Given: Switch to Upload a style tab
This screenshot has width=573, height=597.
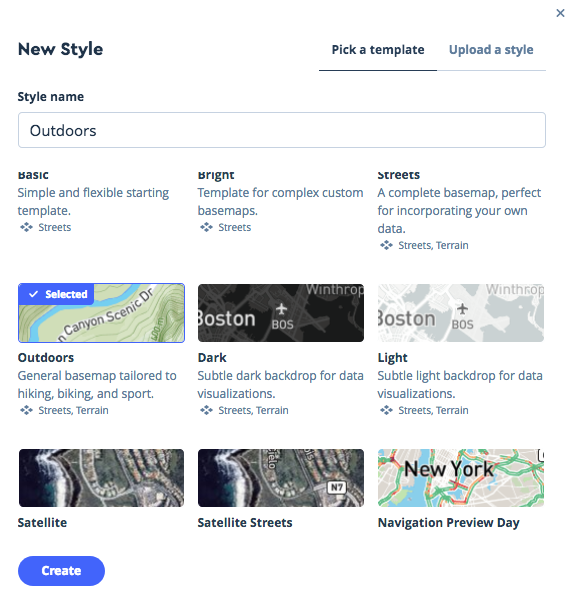Looking at the screenshot, I should pyautogui.click(x=491, y=50).
